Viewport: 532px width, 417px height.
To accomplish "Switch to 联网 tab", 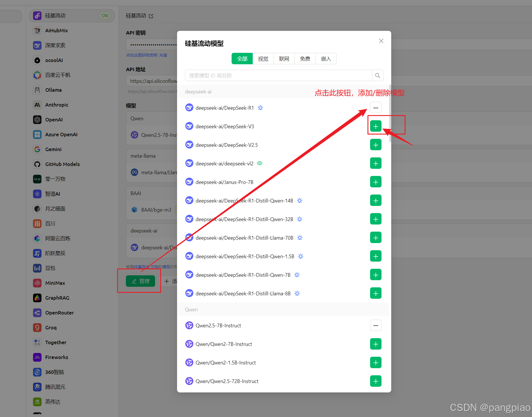I will [x=284, y=59].
